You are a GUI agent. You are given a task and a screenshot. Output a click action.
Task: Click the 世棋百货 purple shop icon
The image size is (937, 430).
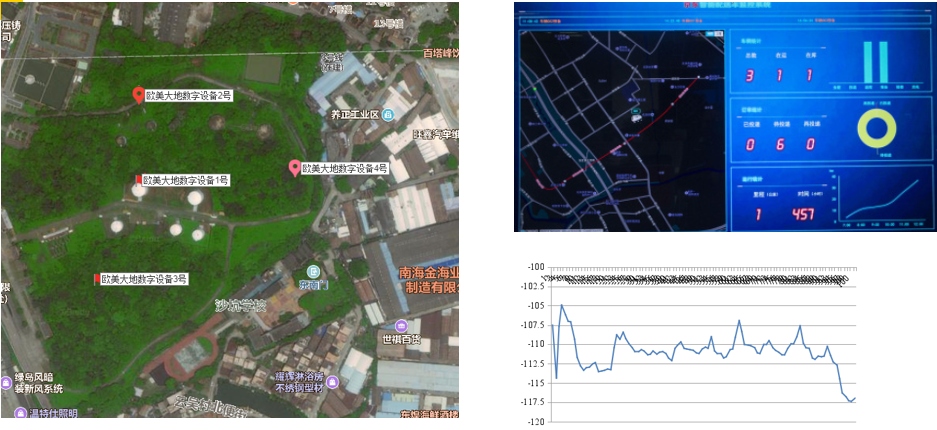tap(401, 326)
